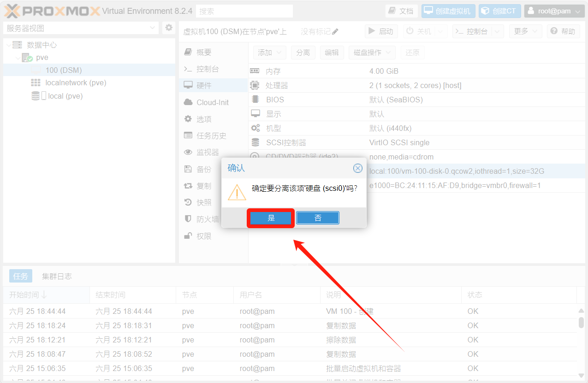Screen dimensions: 588x383
Task: Click the gear icon beside server view
Action: 169,28
